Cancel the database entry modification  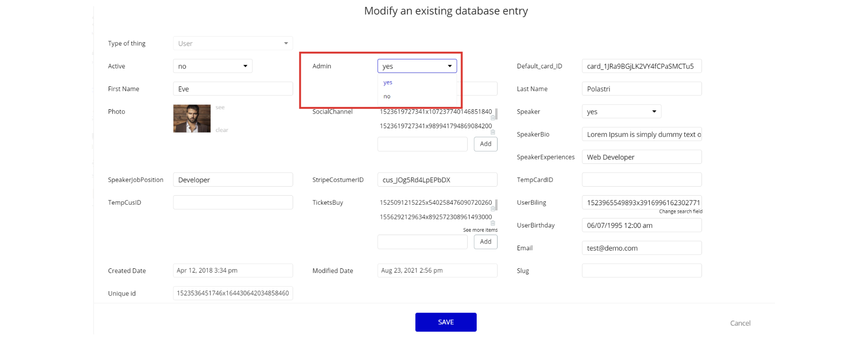(x=740, y=323)
